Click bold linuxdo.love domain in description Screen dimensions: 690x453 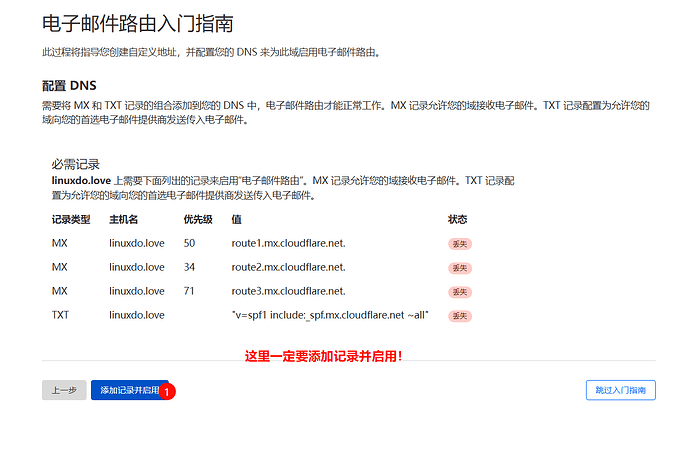click(x=81, y=180)
